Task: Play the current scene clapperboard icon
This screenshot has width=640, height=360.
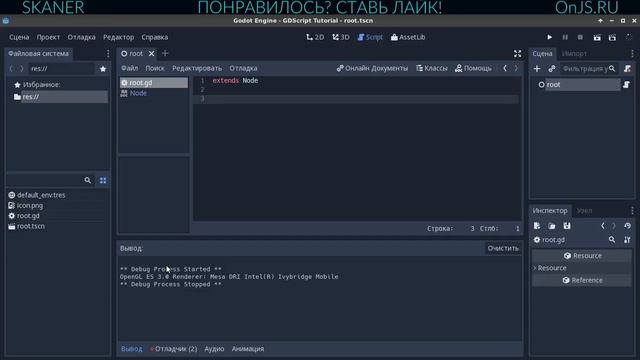Action: point(597,37)
